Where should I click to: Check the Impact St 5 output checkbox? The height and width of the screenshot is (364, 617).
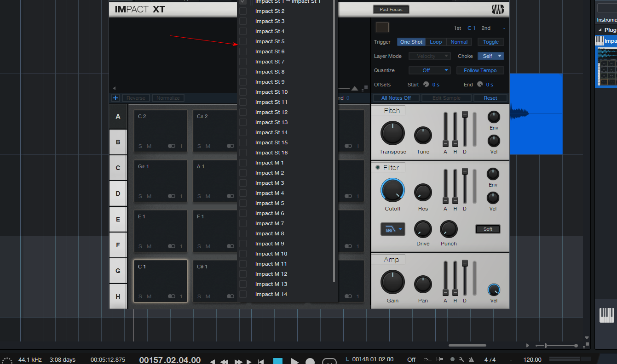[243, 41]
